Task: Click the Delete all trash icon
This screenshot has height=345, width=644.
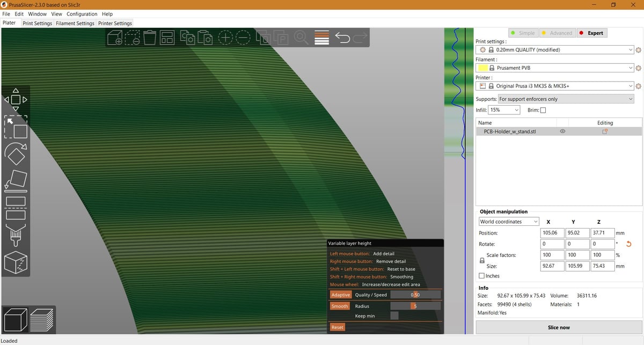Action: click(150, 37)
